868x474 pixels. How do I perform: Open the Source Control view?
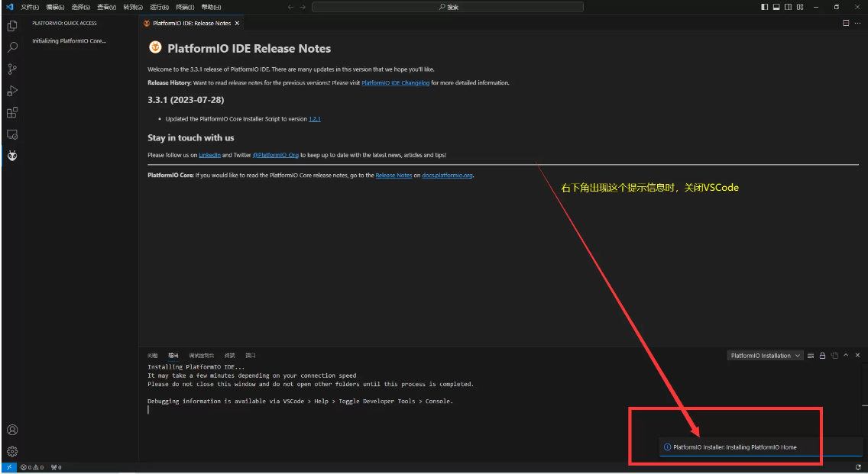(x=12, y=69)
